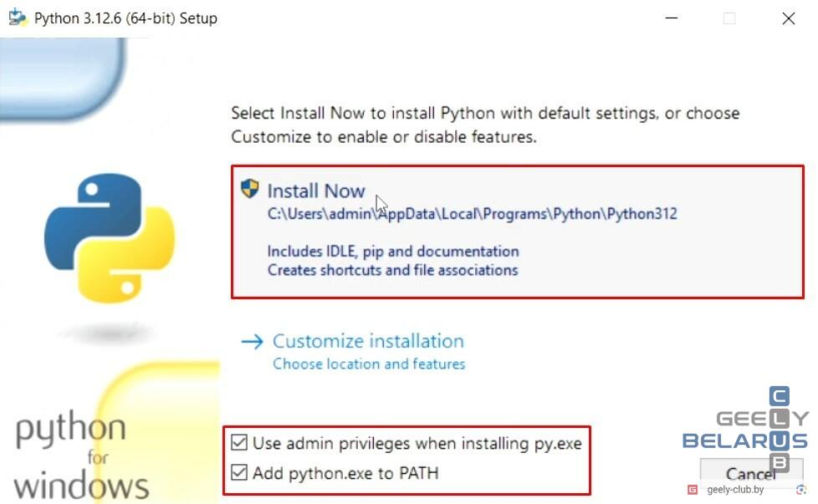818x504 pixels.
Task: Open the Customize installation option
Action: point(368,341)
